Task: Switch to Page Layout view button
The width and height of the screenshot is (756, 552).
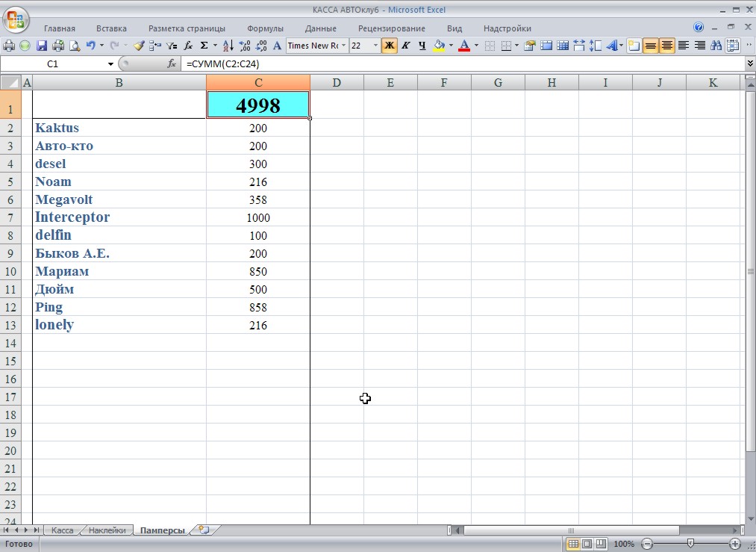Action: tap(587, 544)
